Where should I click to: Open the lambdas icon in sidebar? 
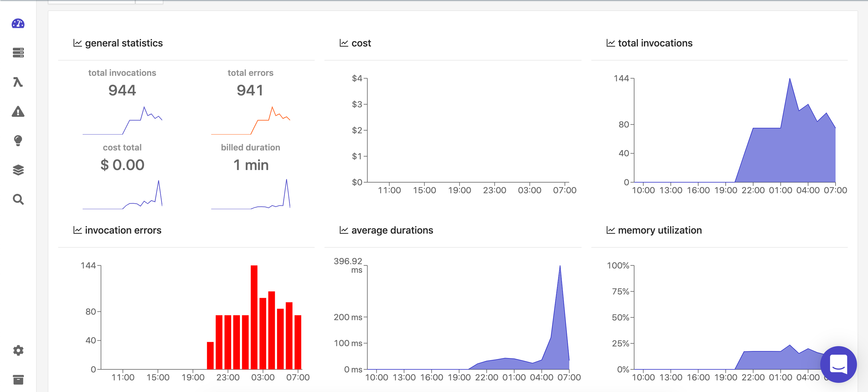pyautogui.click(x=18, y=82)
